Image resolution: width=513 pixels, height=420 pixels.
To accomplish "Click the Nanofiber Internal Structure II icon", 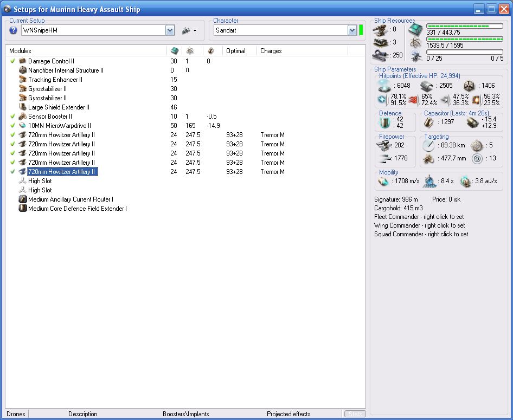I will tap(23, 70).
